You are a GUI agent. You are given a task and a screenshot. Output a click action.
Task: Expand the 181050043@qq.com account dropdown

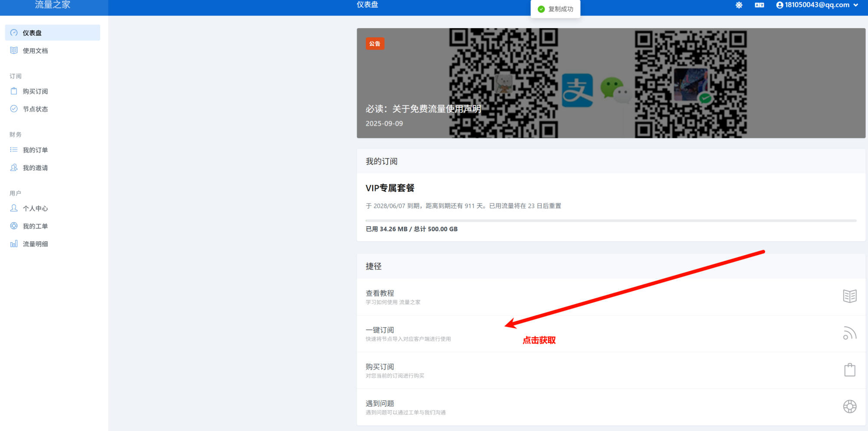(x=817, y=5)
